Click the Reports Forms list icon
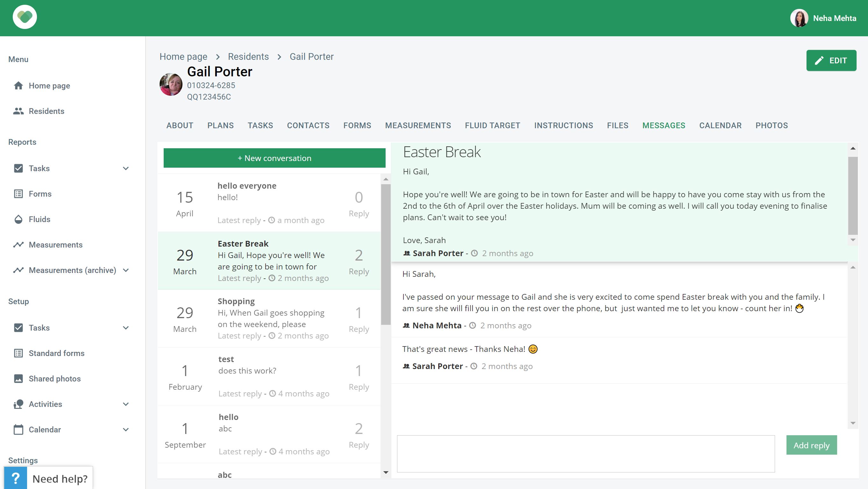Screen dimensions: 868x489 point(18,194)
